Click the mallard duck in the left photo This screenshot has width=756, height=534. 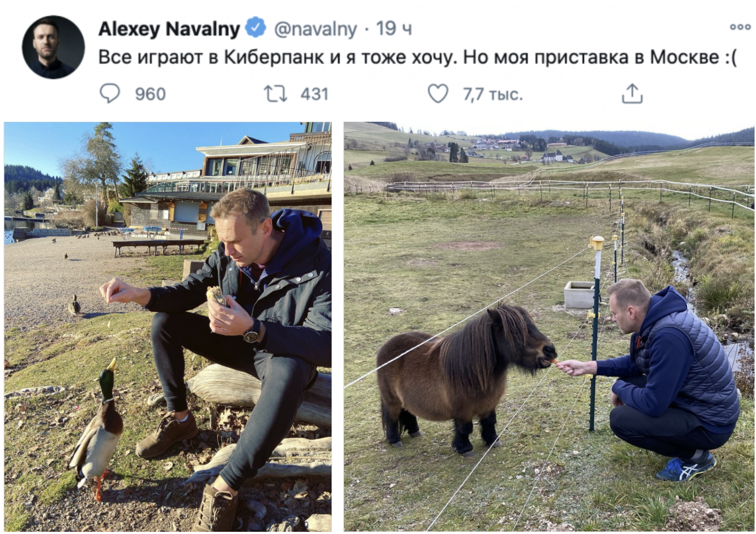coord(98,426)
